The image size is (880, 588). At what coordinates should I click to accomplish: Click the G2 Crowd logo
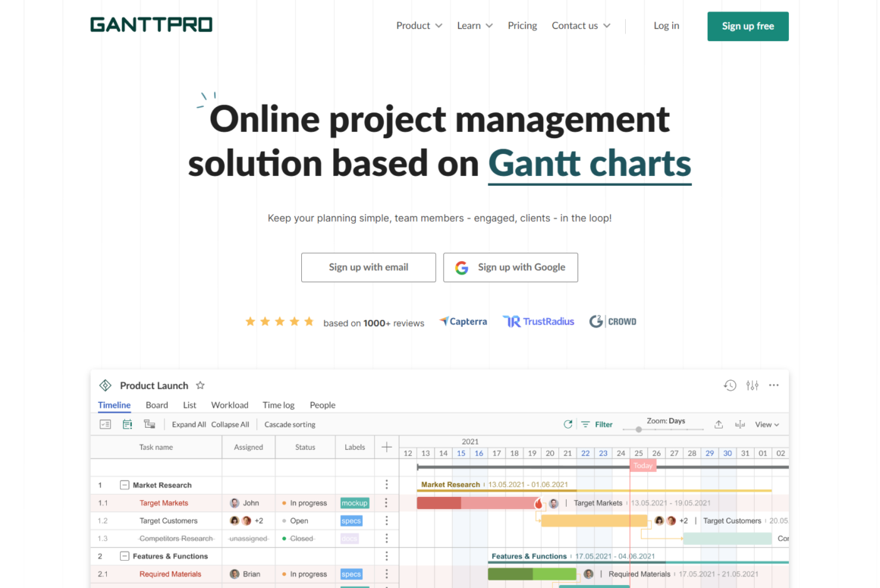point(613,322)
